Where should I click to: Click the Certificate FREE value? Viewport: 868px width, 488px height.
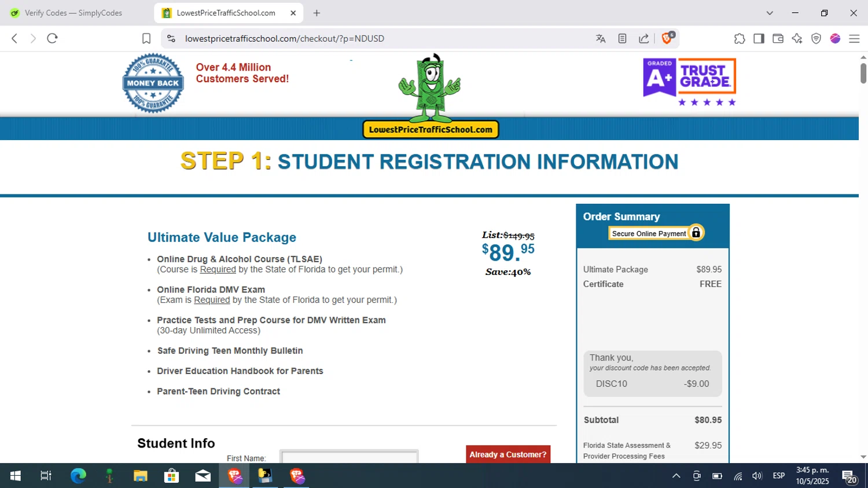pos(711,284)
